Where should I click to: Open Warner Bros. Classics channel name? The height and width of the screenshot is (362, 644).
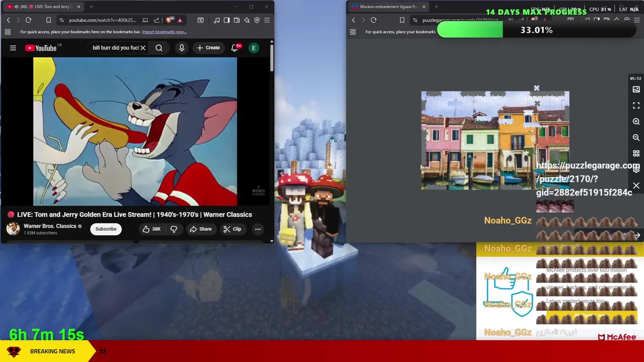50,226
